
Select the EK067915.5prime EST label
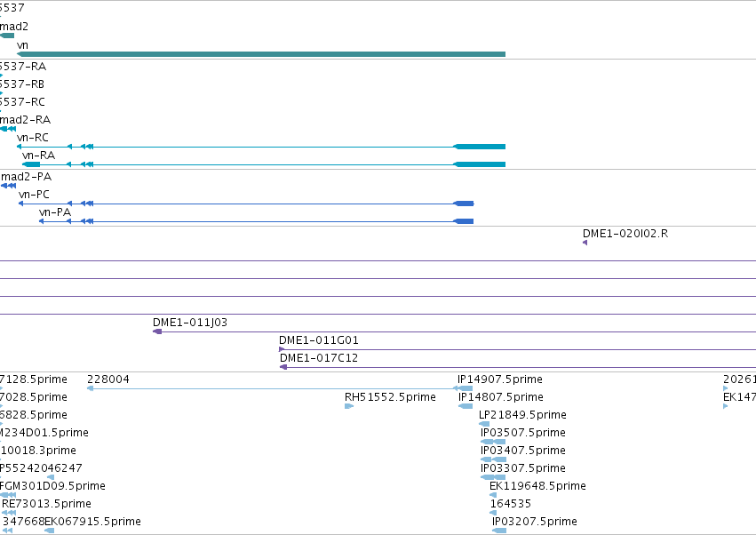pos(92,522)
